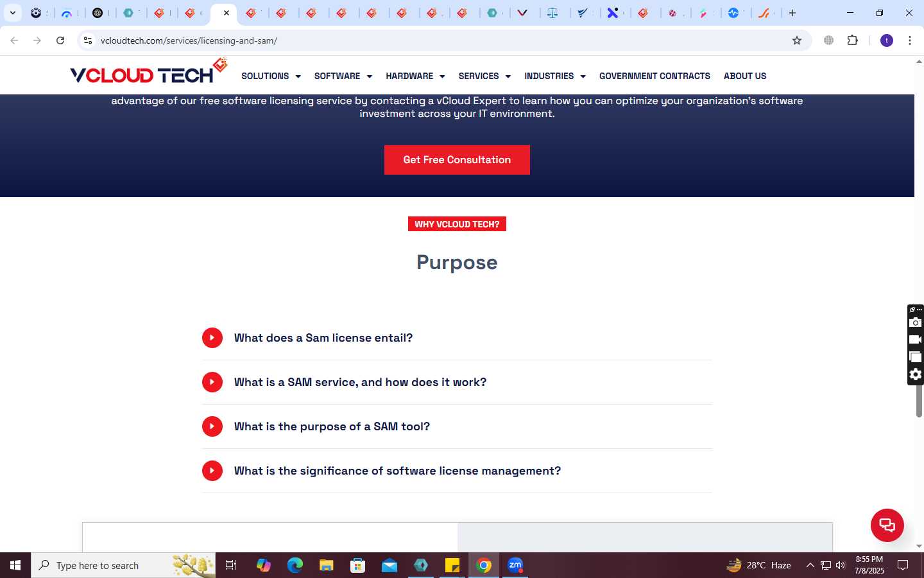924x578 pixels.
Task: Open the tab search dropdown
Action: (x=12, y=13)
